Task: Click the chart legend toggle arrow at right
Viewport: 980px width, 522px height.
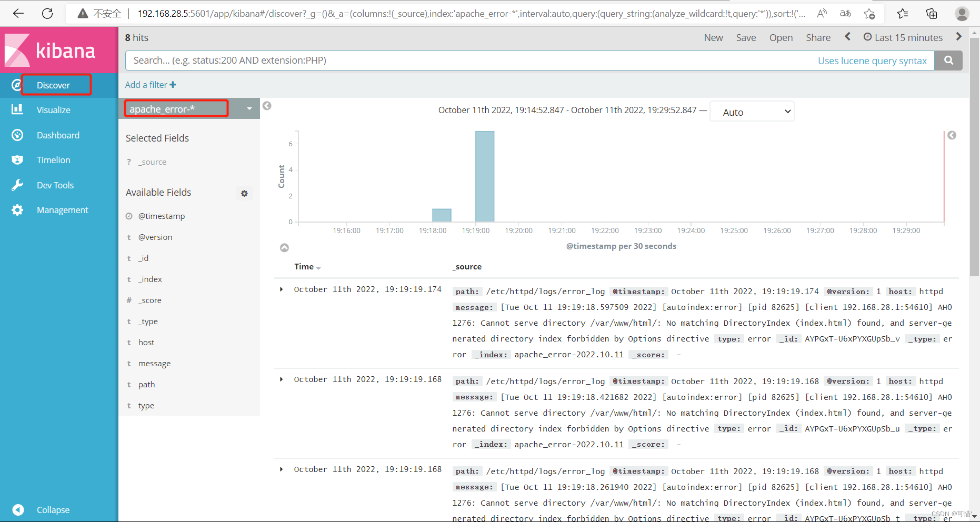Action: (952, 135)
